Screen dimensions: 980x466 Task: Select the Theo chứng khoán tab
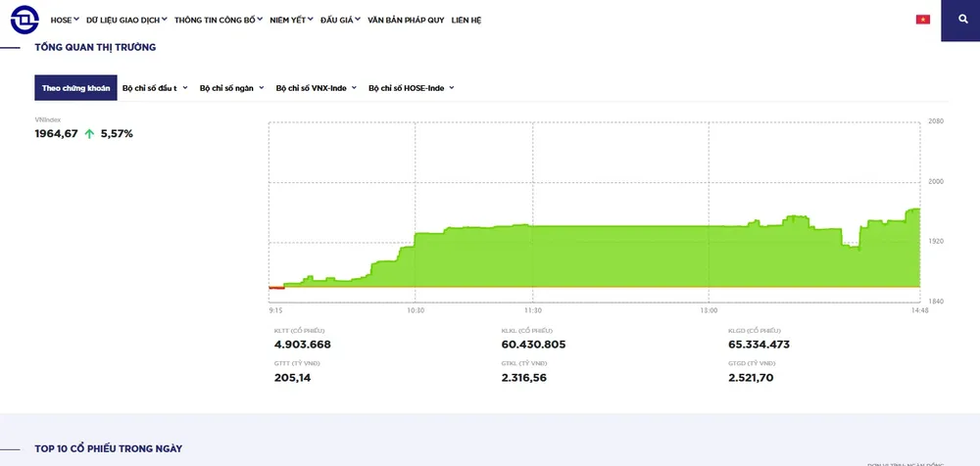pyautogui.click(x=75, y=88)
